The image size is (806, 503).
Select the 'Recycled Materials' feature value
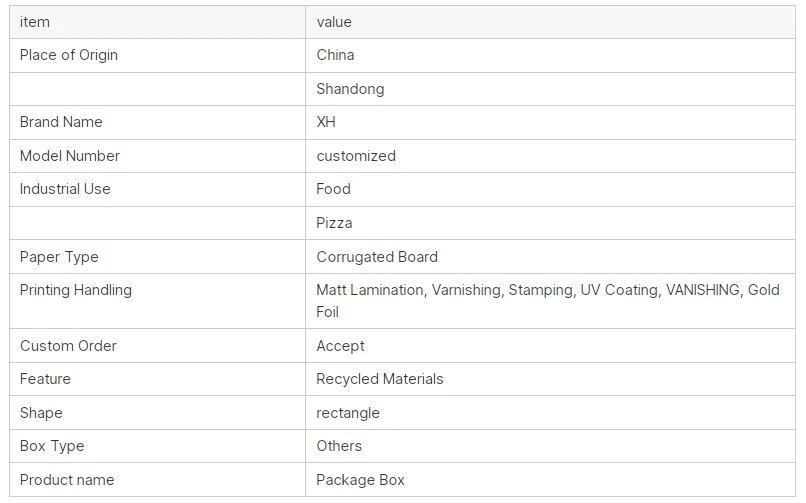click(380, 379)
